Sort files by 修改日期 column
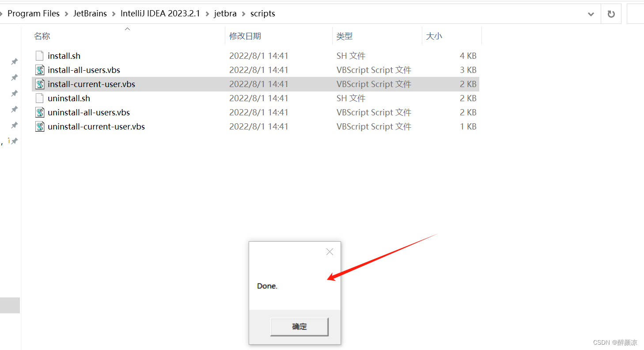 pos(279,36)
